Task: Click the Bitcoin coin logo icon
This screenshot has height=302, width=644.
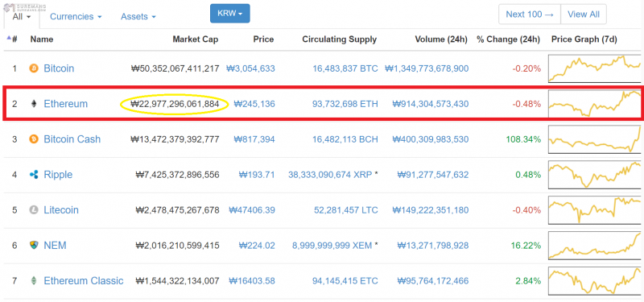Action: click(x=34, y=68)
